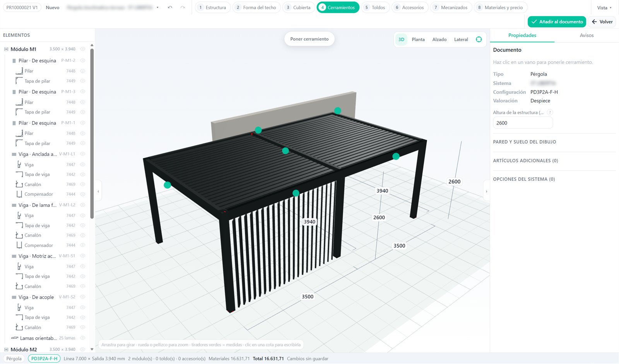Go to the Estructura step

click(212, 7)
